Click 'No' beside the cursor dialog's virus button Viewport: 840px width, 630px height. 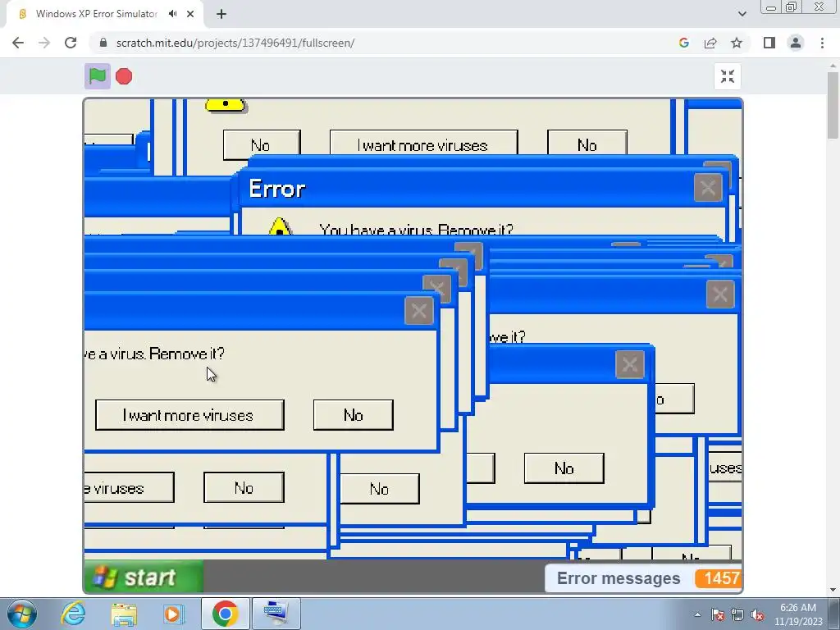tap(353, 415)
